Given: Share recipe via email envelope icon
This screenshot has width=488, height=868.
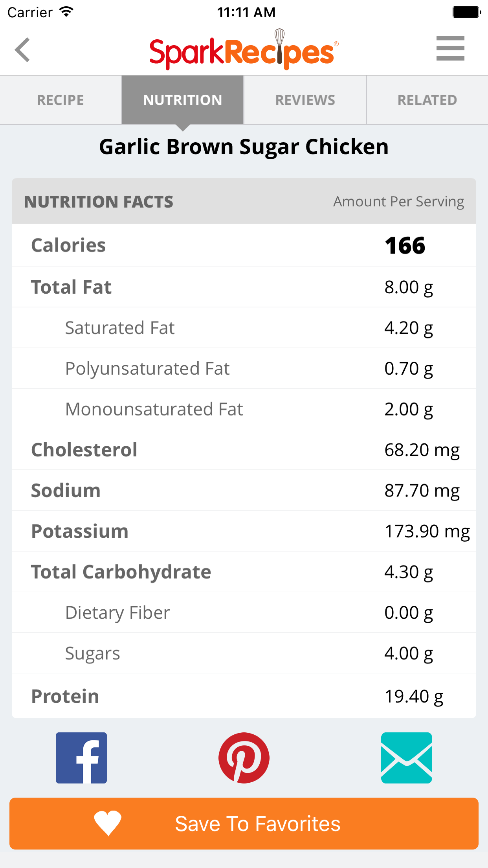Looking at the screenshot, I should pos(406,758).
